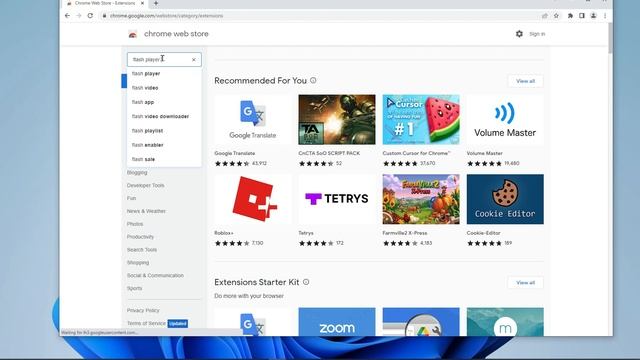This screenshot has height=360, width=640.
Task: Open Developer Tools category
Action: click(145, 185)
